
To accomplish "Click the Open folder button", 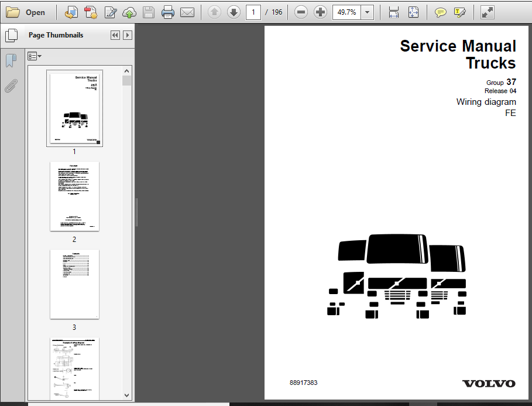I will click(25, 12).
